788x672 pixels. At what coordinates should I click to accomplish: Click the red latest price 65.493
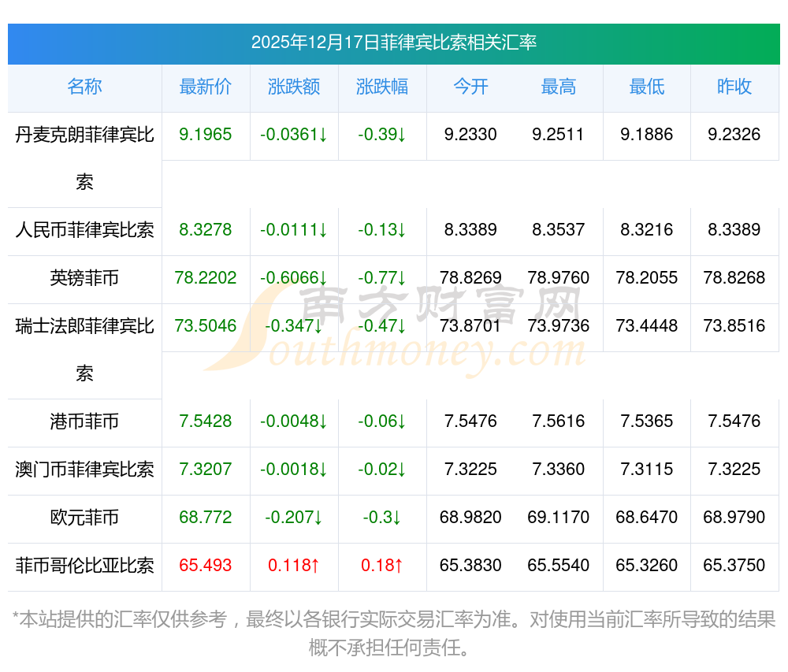click(206, 566)
